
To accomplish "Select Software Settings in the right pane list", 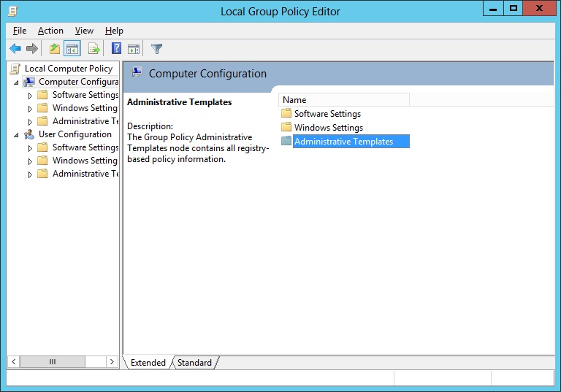I will (x=327, y=114).
